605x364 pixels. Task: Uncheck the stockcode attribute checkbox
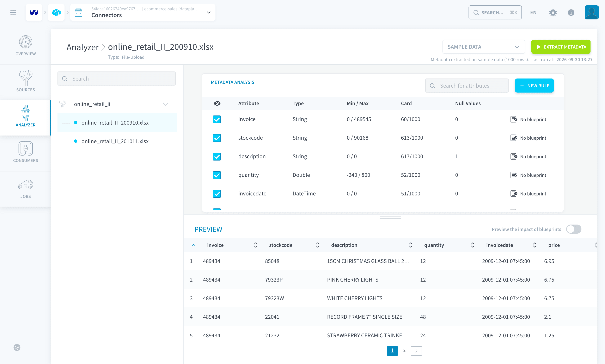[x=217, y=138]
